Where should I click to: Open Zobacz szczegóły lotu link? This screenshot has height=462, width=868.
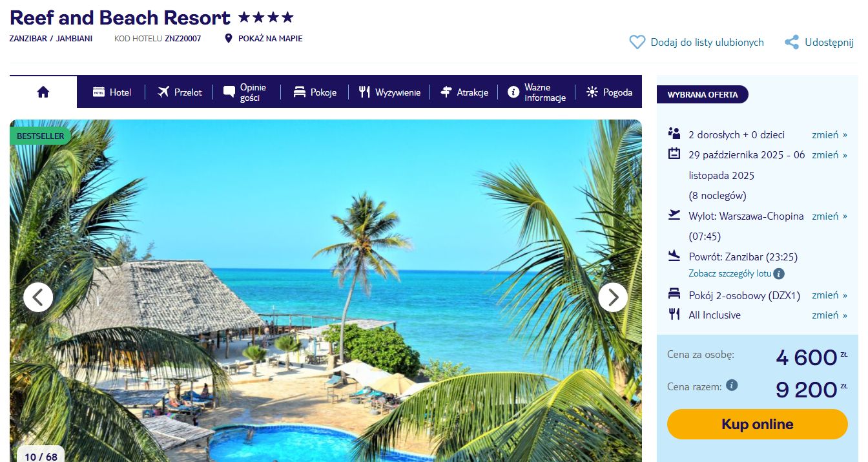pyautogui.click(x=730, y=273)
